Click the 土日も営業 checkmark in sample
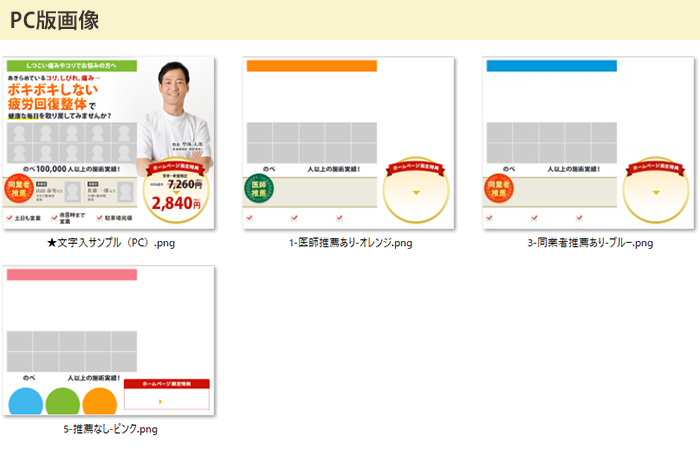The image size is (700, 456). [x=9, y=218]
